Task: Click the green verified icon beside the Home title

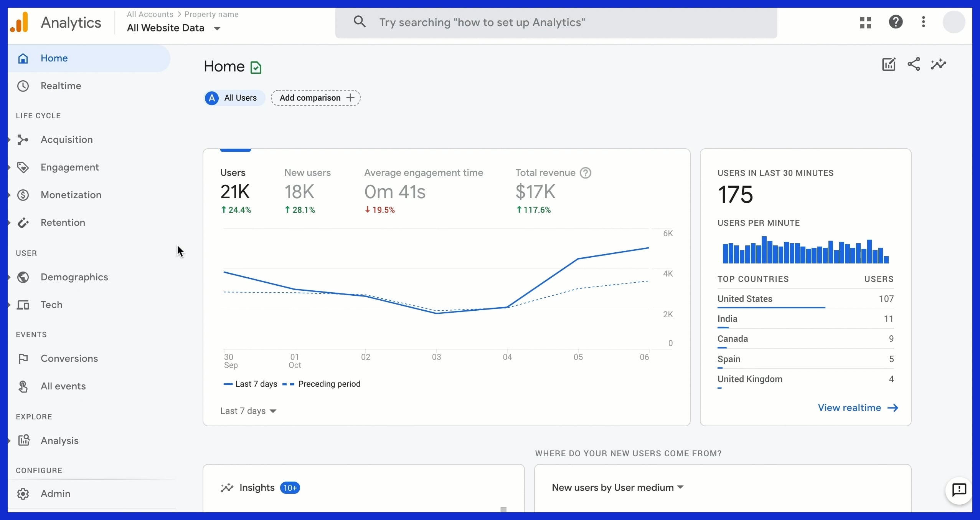Action: 256,68
